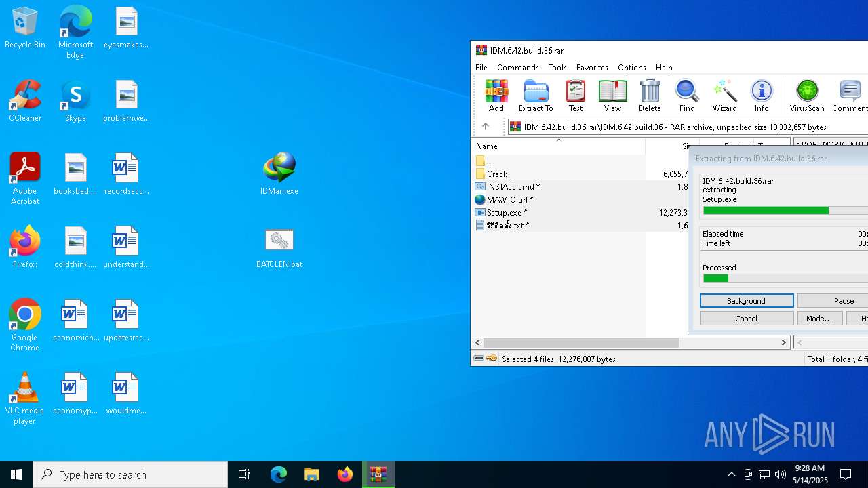Click the Name column header
Viewport: 868px width, 488px height.
[x=558, y=146]
